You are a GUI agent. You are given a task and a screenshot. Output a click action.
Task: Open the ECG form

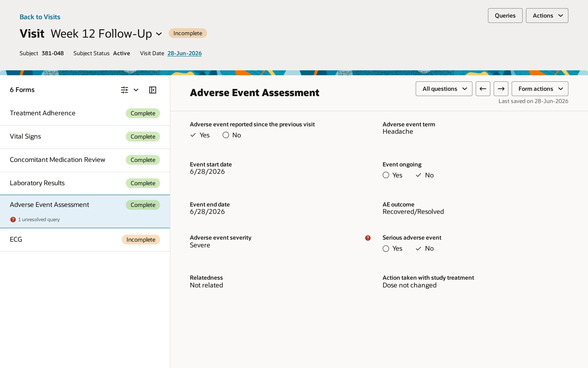[x=85, y=239]
